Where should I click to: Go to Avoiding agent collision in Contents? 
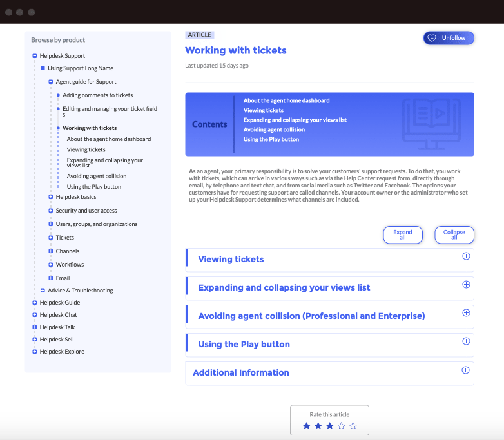pos(274,129)
